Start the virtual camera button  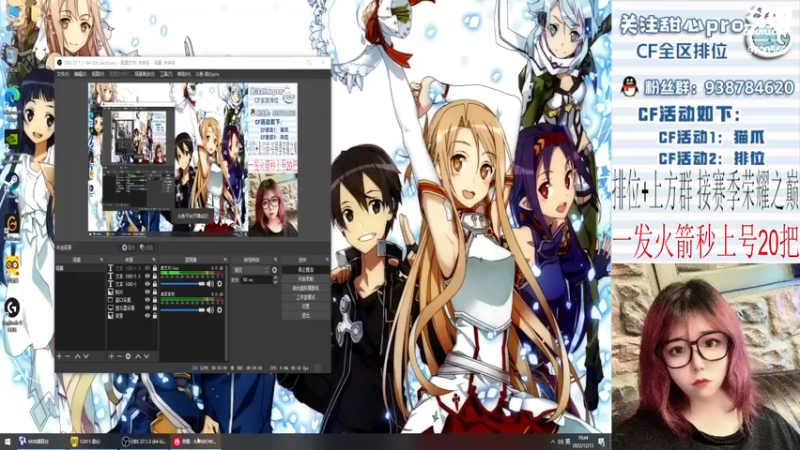[306, 288]
